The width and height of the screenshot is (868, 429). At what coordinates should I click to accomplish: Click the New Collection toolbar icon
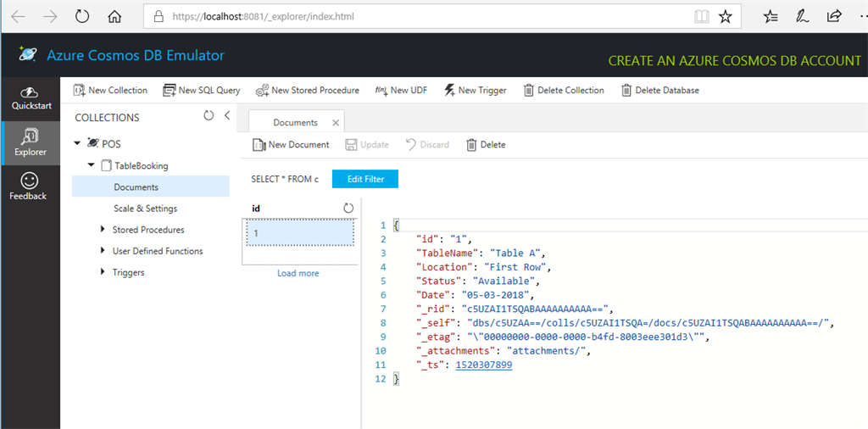[x=79, y=90]
